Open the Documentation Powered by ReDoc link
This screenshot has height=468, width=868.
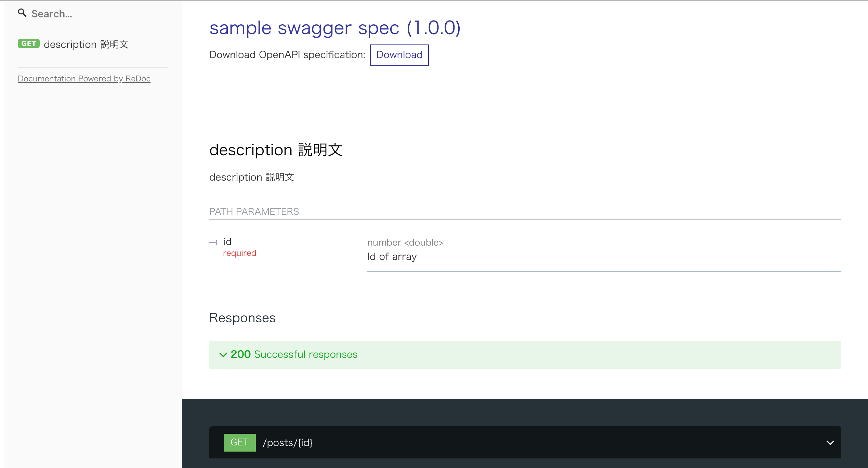click(84, 78)
